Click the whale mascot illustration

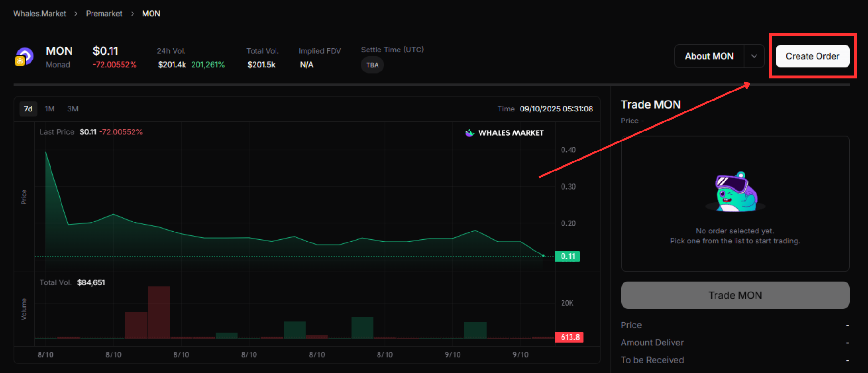[735, 192]
